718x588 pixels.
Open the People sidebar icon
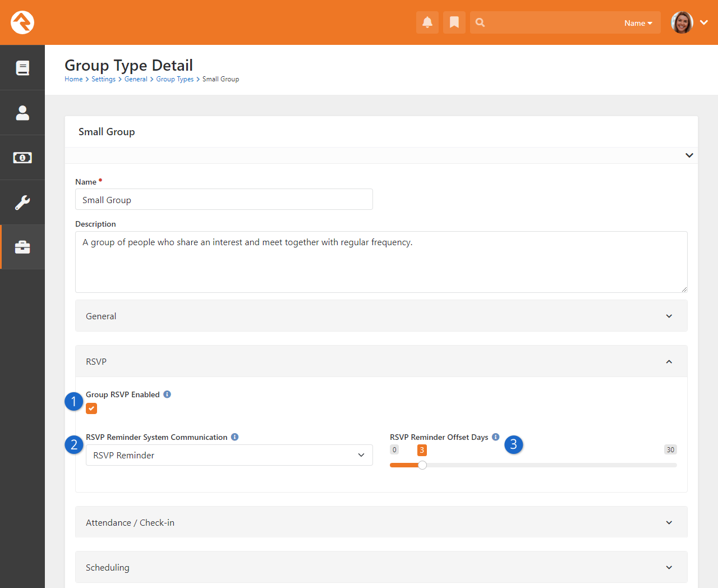tap(22, 113)
